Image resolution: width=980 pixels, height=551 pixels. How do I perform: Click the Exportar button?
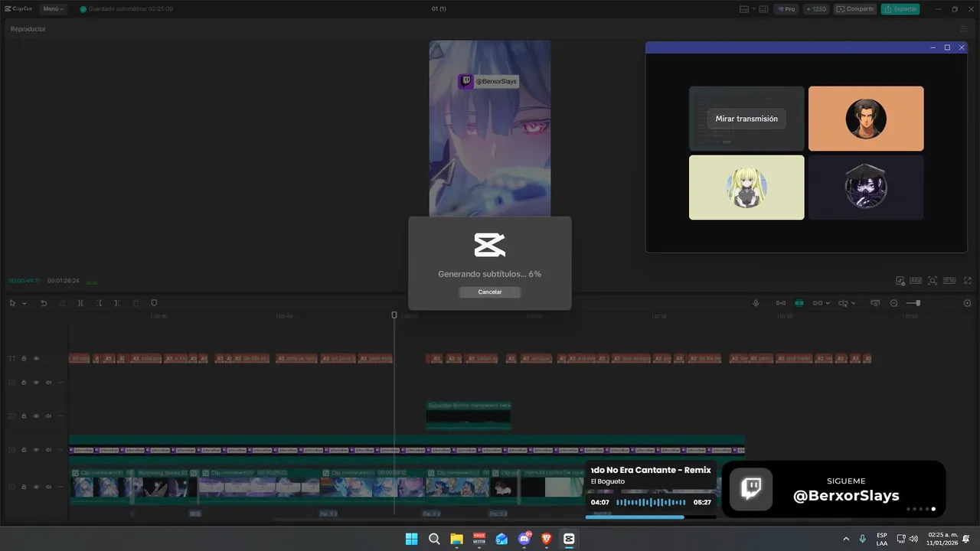[900, 9]
